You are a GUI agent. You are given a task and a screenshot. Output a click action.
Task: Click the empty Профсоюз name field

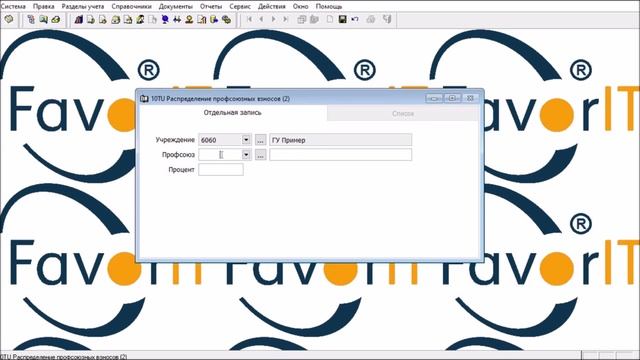(340, 155)
